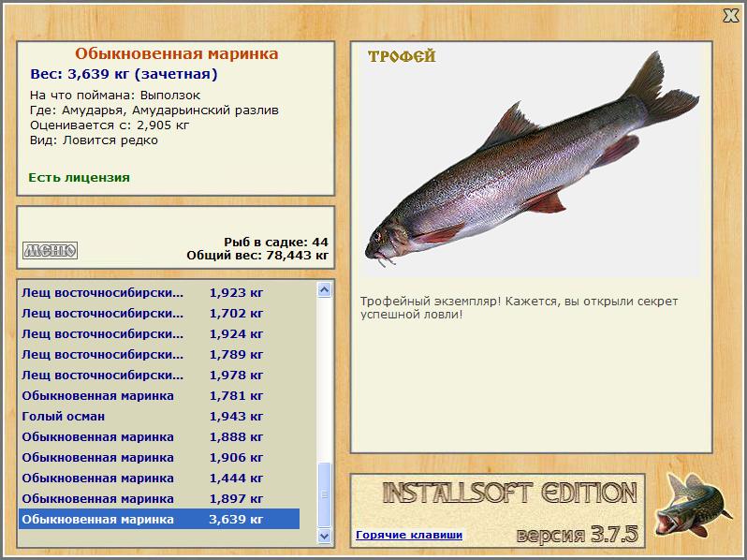This screenshot has width=747, height=560.
Task: Select the Лещ восточносибирски 1,924 кг row
Action: pos(159,333)
